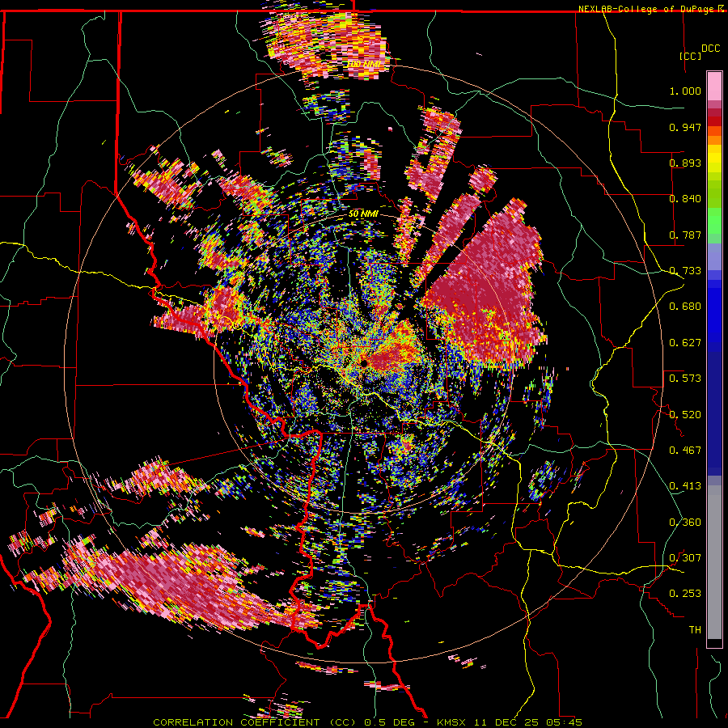Select the 0.253 legend value
728x728 pixels.
point(685,594)
